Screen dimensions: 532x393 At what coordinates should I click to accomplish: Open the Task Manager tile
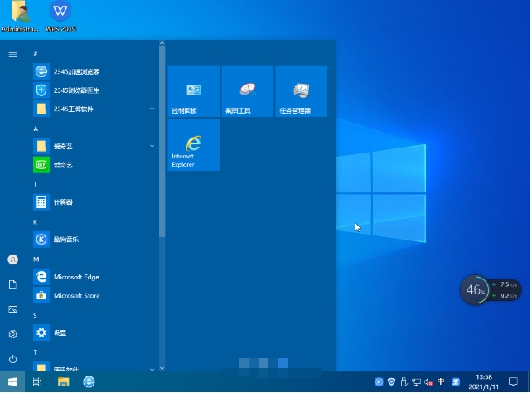point(301,91)
